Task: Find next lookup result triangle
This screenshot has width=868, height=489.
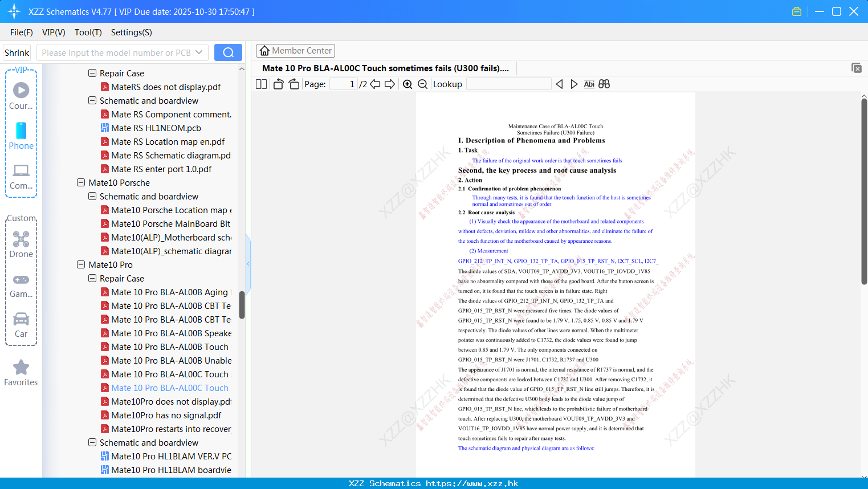Action: point(574,84)
